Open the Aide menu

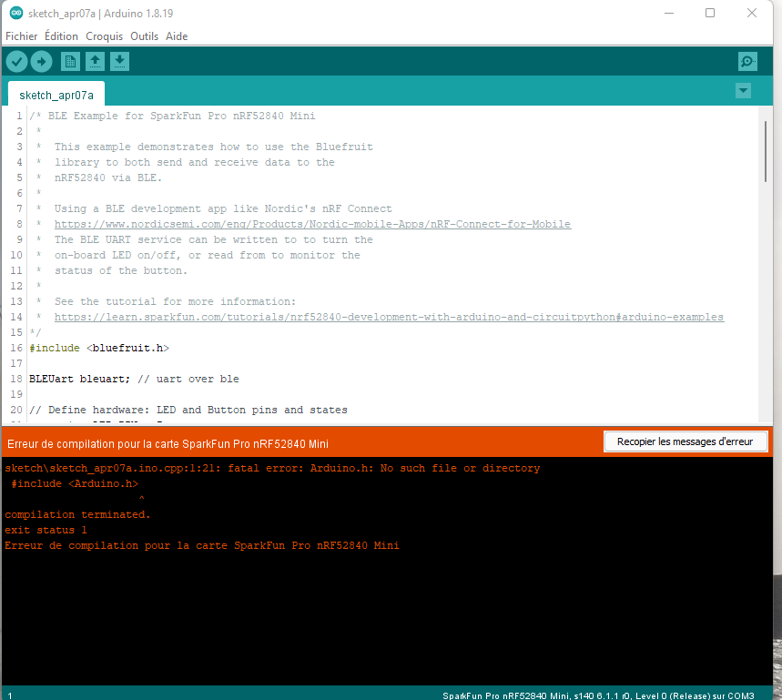click(x=177, y=36)
